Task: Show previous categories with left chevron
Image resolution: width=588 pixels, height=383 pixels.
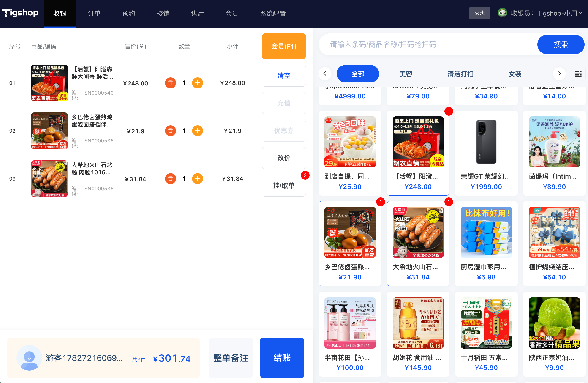Action: pyautogui.click(x=325, y=74)
